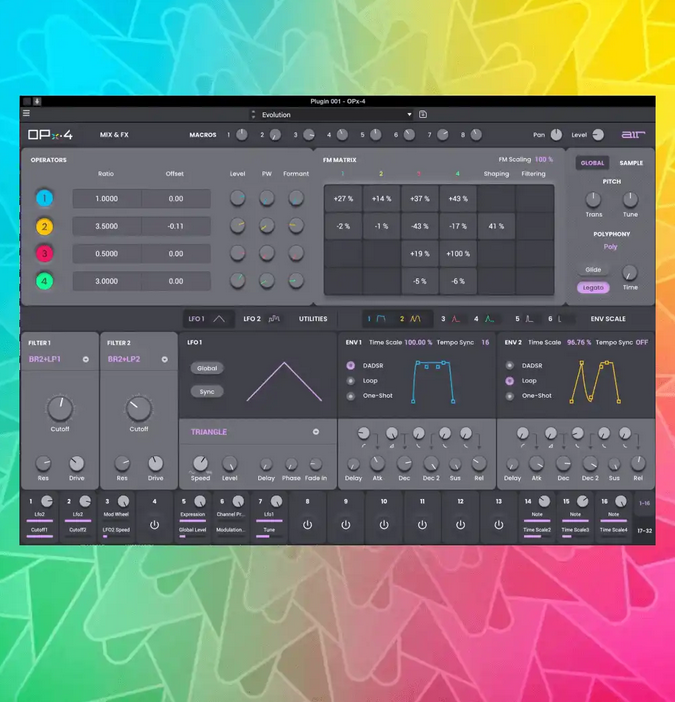Screen dimensions: 675x702
Task: Enable modulation slot 11 power icon
Action: (422, 525)
